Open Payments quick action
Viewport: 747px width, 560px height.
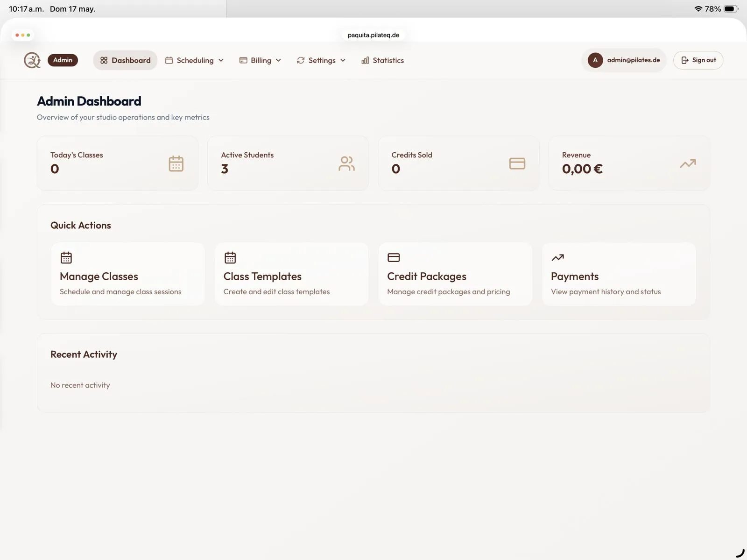[x=619, y=274]
